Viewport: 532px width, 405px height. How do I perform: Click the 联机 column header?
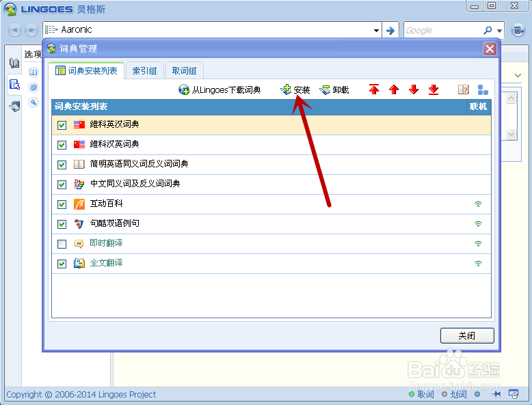pos(479,107)
